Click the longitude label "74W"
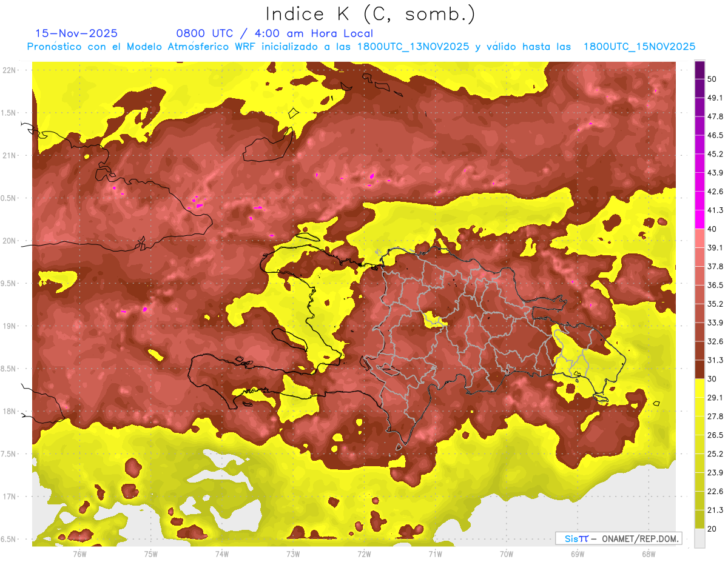 coord(222,554)
